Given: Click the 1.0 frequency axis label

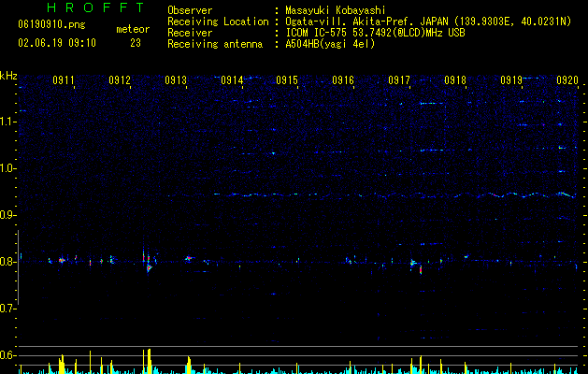Looking at the screenshot, I should tap(8, 168).
